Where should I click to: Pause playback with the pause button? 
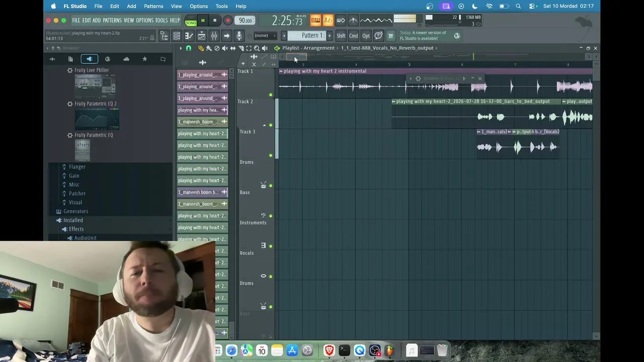pos(203,21)
